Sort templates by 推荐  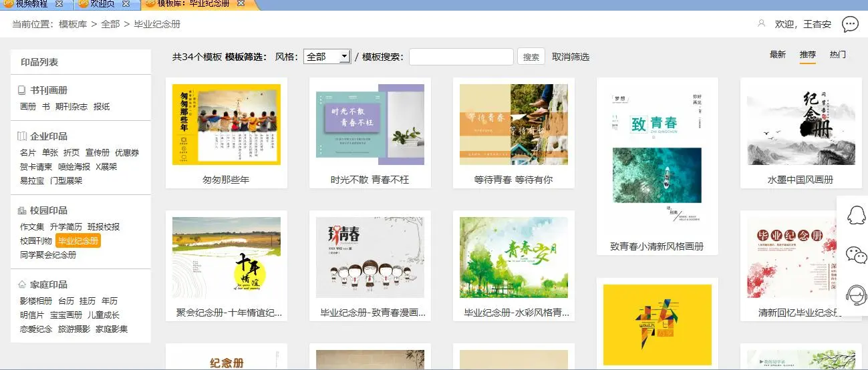808,55
